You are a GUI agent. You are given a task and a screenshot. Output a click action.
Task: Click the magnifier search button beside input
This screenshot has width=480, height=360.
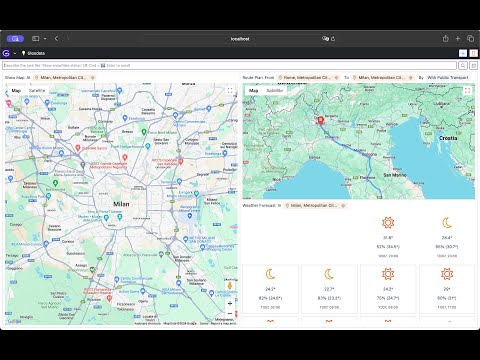point(463,66)
